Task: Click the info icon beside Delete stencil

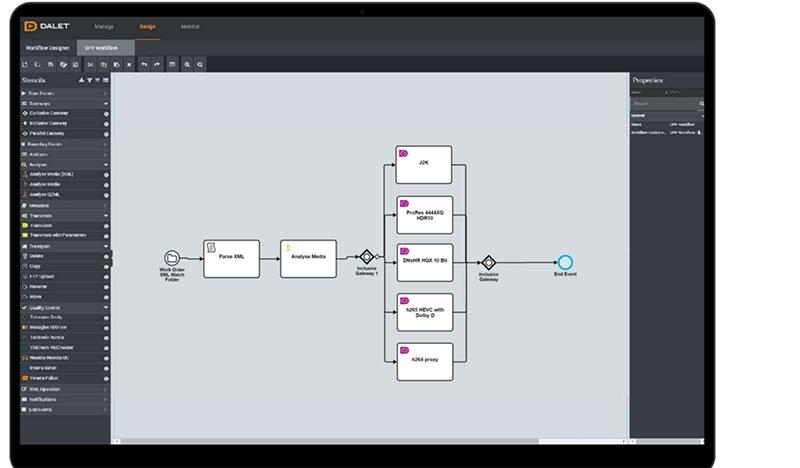Action: tap(106, 257)
